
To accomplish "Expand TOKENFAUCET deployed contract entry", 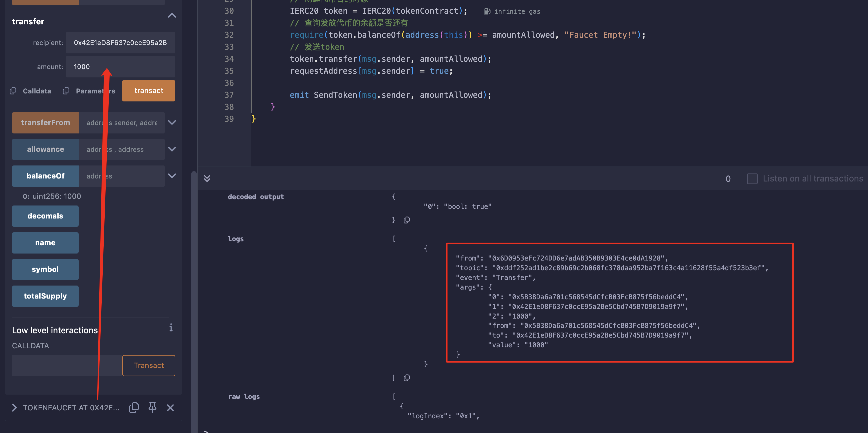I will coord(14,407).
